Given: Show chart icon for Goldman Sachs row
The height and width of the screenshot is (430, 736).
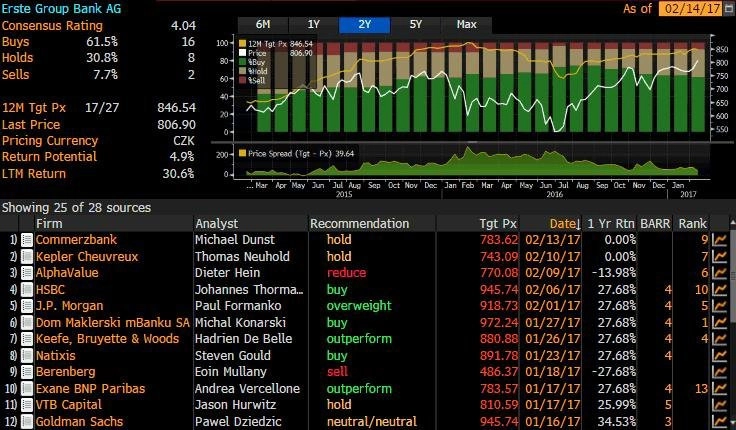Looking at the screenshot, I should pos(720,422).
